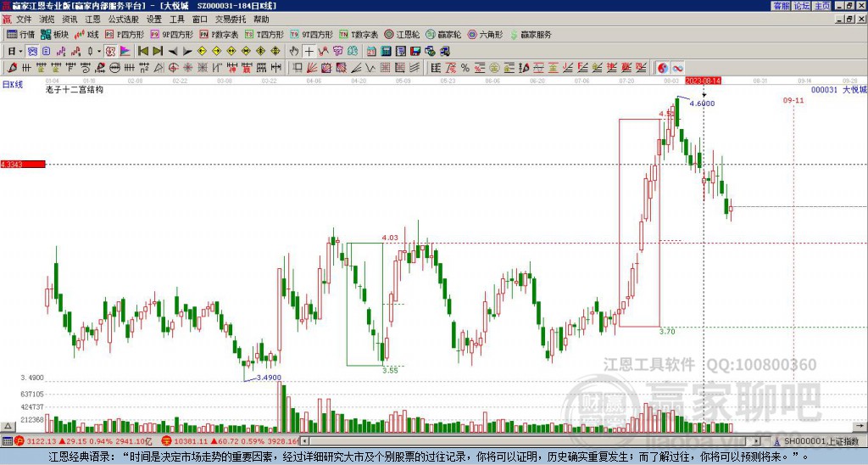Toggle the red infinity loop icon
Image resolution: width=868 pixels, height=465 pixels.
click(x=677, y=68)
